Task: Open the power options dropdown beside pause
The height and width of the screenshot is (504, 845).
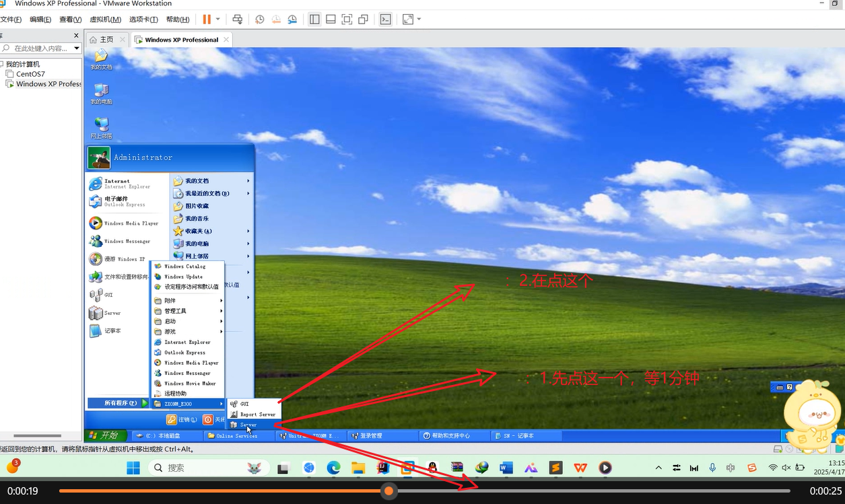Action: coord(217,20)
